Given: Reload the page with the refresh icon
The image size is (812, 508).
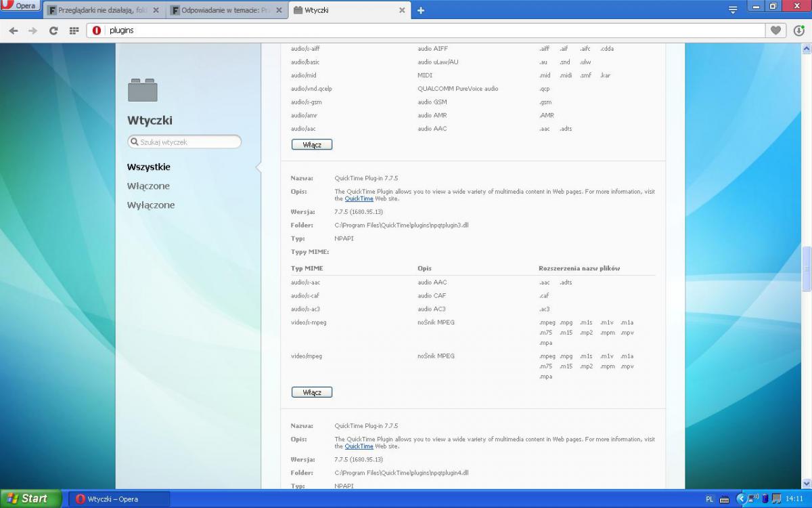Looking at the screenshot, I should tap(53, 30).
